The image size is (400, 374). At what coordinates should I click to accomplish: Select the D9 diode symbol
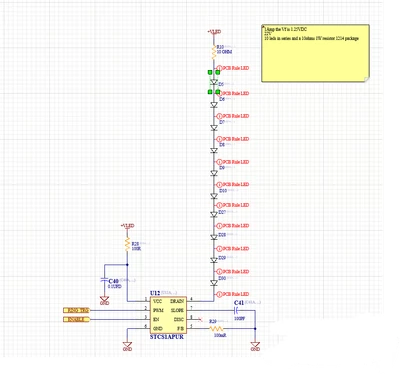click(x=214, y=173)
